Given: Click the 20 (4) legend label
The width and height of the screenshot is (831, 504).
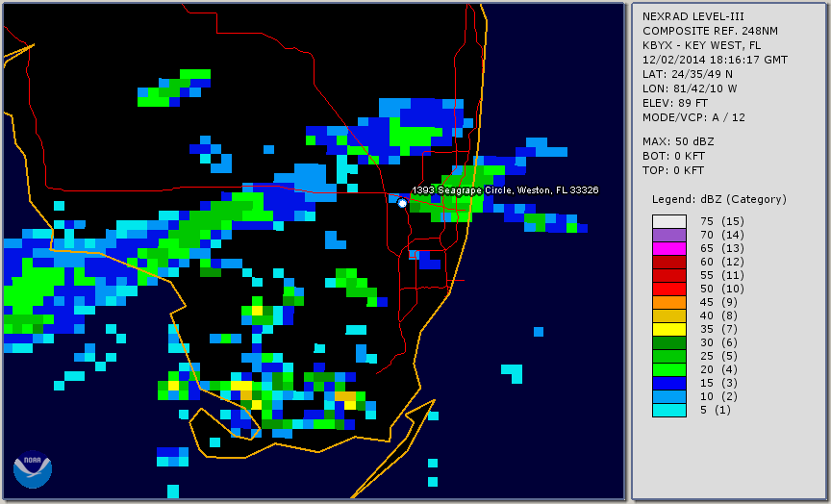Looking at the screenshot, I should (x=718, y=370).
